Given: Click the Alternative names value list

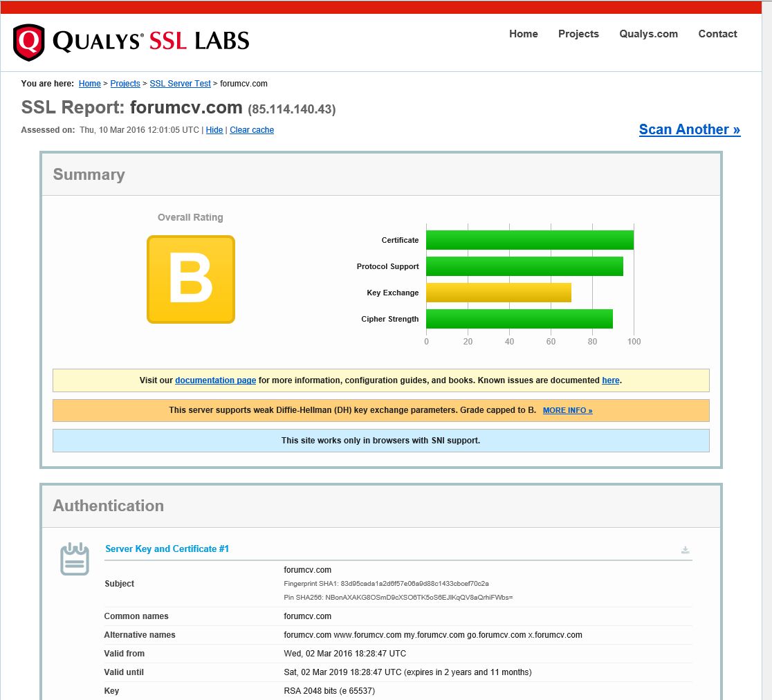Looking at the screenshot, I should 433,635.
